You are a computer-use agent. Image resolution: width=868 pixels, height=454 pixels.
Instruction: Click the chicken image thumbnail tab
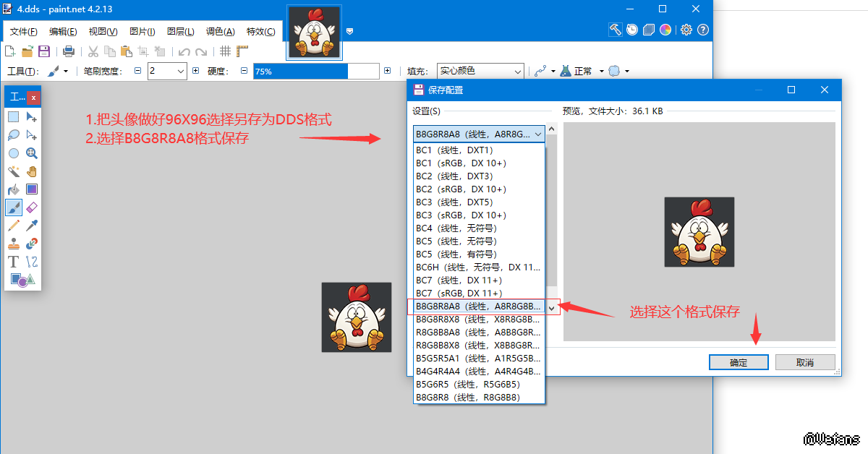(x=315, y=33)
